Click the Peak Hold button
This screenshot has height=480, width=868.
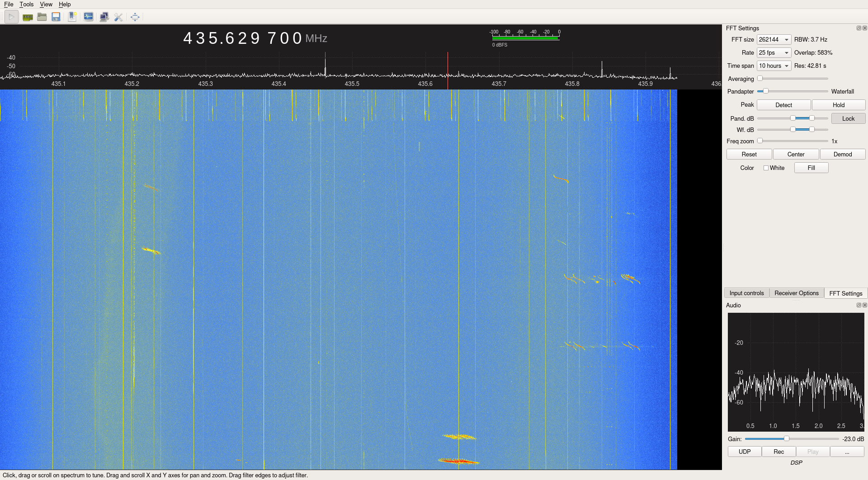tap(839, 105)
